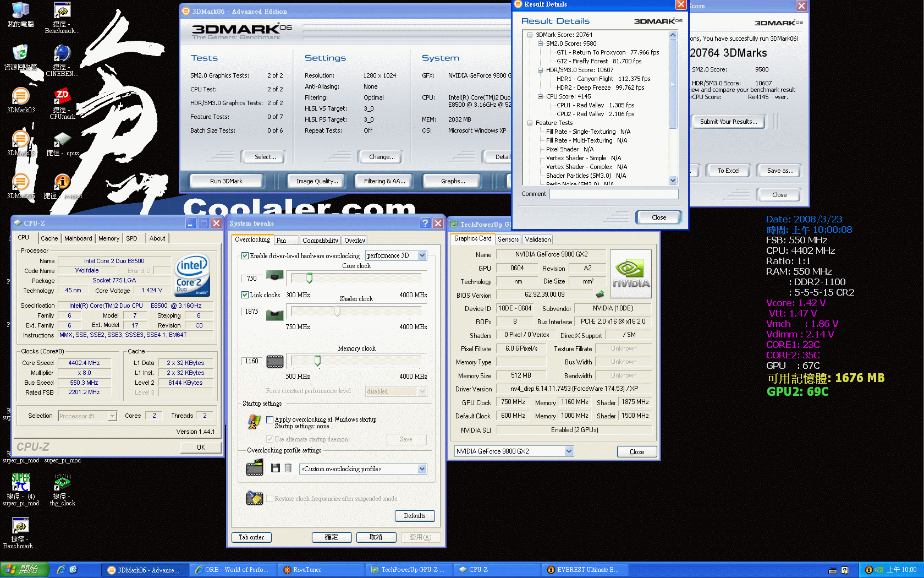Switch to the Mainboard tab in CPU-Z
Screen dimensions: 924x578
pyautogui.click(x=78, y=238)
